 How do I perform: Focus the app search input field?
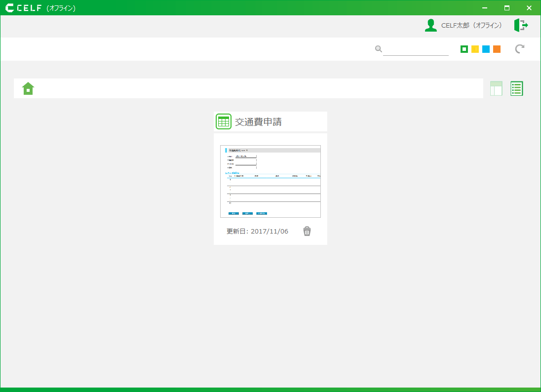coord(416,49)
